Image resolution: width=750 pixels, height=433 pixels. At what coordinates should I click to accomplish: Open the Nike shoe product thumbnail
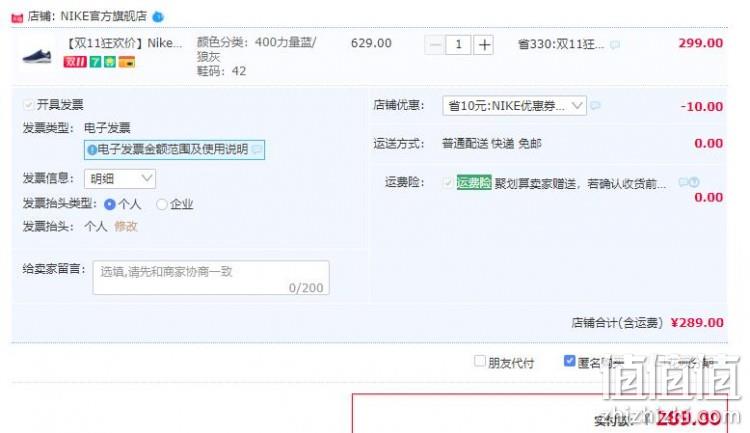[x=37, y=56]
